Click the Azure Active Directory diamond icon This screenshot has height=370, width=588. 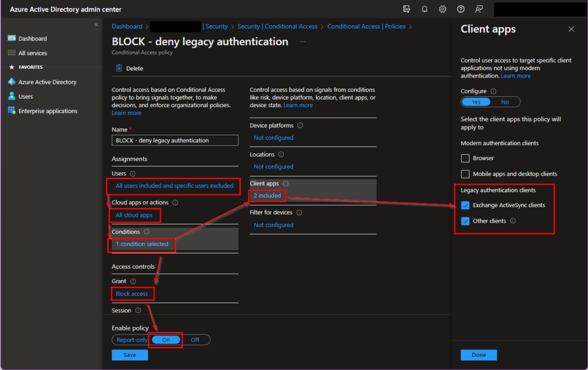(11, 81)
